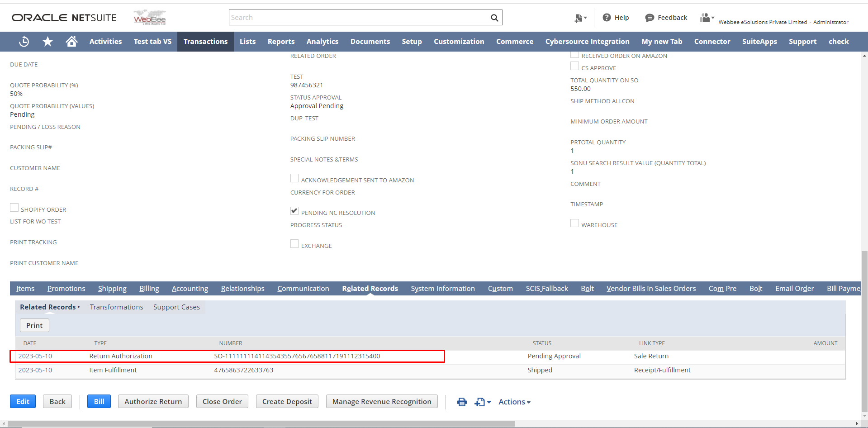Click the horizontal scrollbar at bottom

pyautogui.click(x=261, y=424)
